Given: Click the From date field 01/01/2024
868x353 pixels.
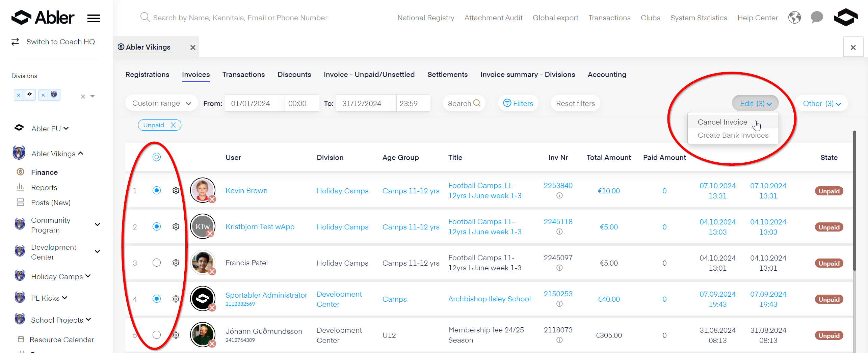Looking at the screenshot, I should (x=255, y=104).
